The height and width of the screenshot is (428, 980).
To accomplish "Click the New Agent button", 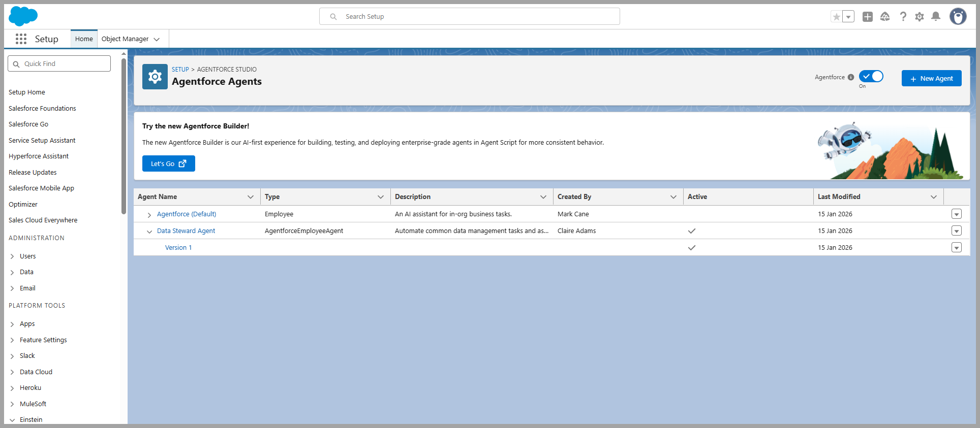I will click(932, 78).
